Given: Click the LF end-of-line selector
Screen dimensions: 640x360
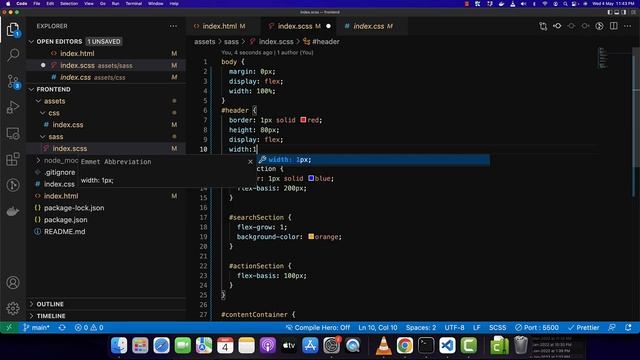Looking at the screenshot, I should (476, 328).
